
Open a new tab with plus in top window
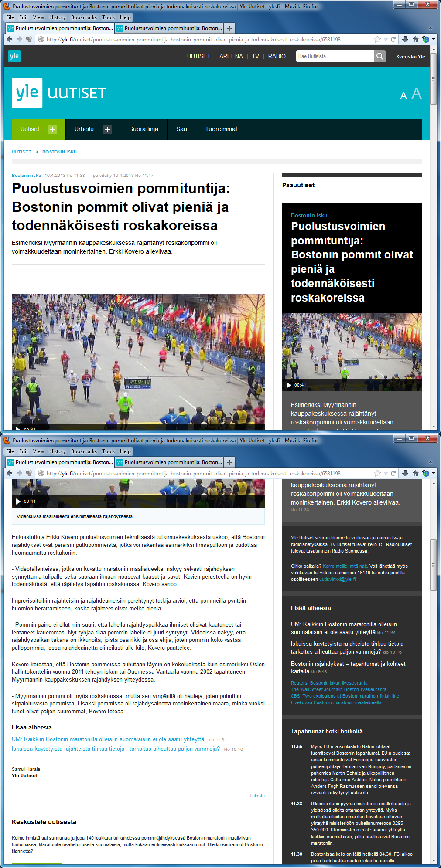coord(229,28)
